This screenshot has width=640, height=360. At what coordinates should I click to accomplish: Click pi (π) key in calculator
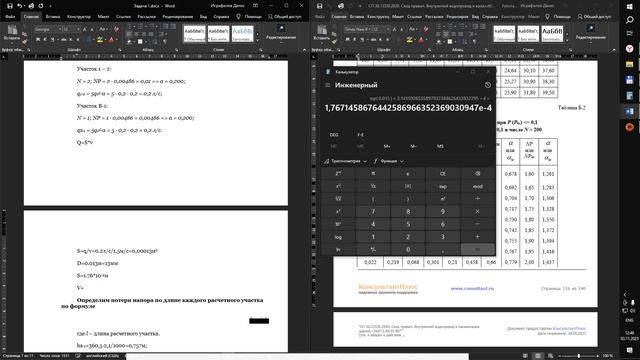373,173
